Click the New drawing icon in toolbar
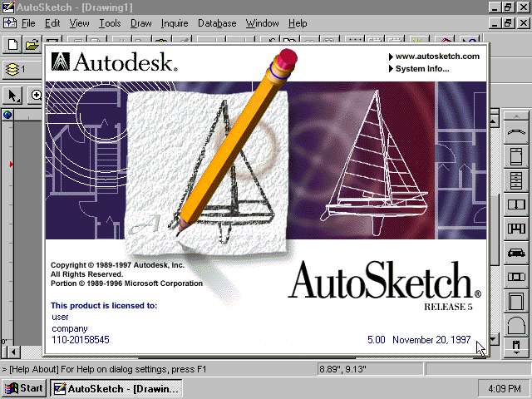Screen dimensions: 532x399 click(x=12, y=45)
